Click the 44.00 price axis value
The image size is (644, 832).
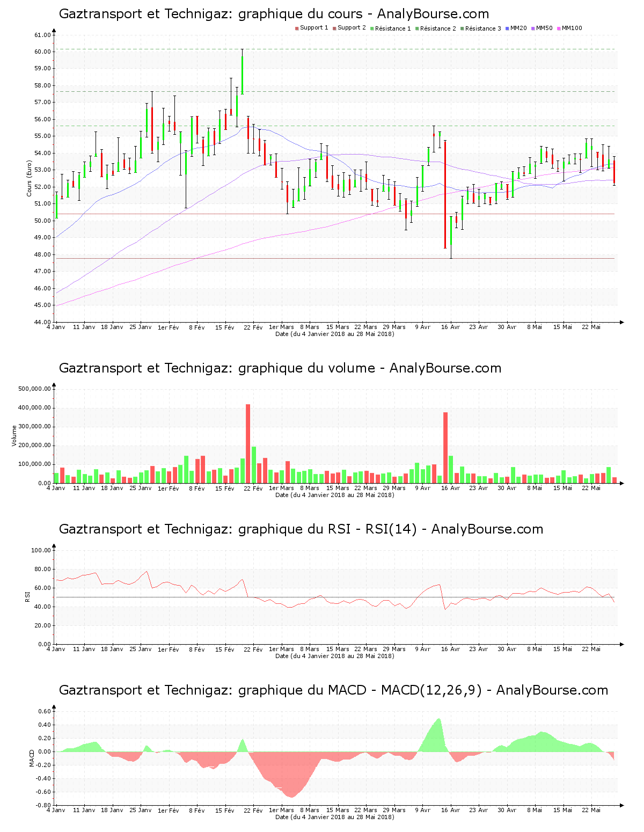[42, 322]
